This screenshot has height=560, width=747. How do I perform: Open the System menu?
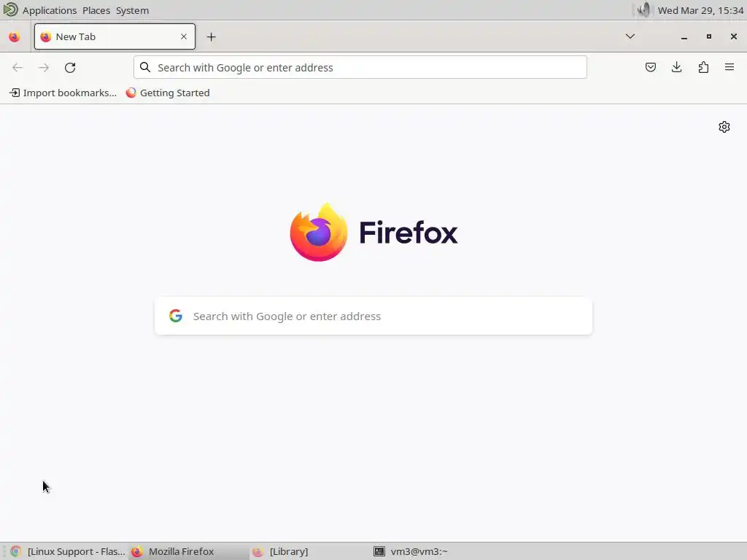point(133,10)
